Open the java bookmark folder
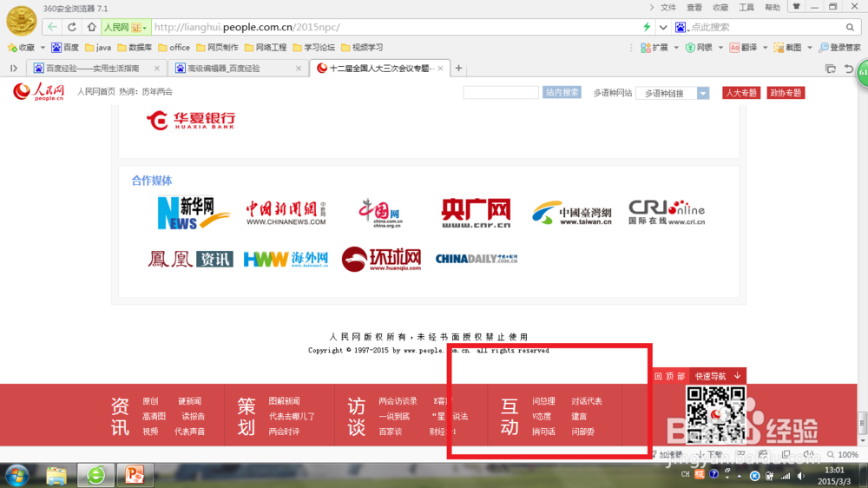Image resolution: width=868 pixels, height=488 pixels. point(98,48)
